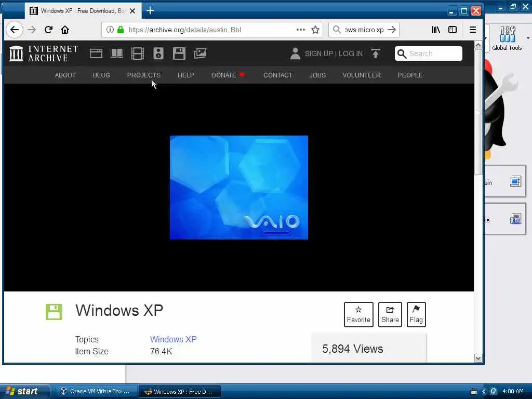Open the Firefox hamburger menu

473,30
